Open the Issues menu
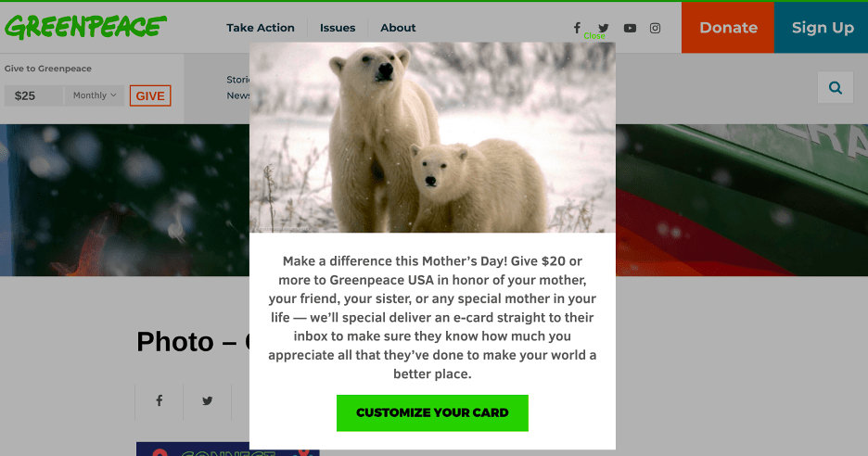This screenshot has width=868, height=456. pos(338,28)
